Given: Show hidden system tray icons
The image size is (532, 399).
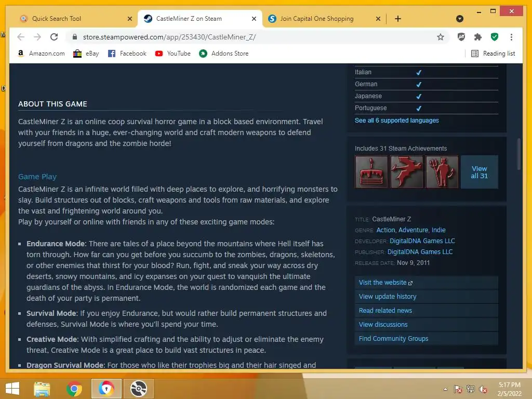Looking at the screenshot, I should point(445,389).
